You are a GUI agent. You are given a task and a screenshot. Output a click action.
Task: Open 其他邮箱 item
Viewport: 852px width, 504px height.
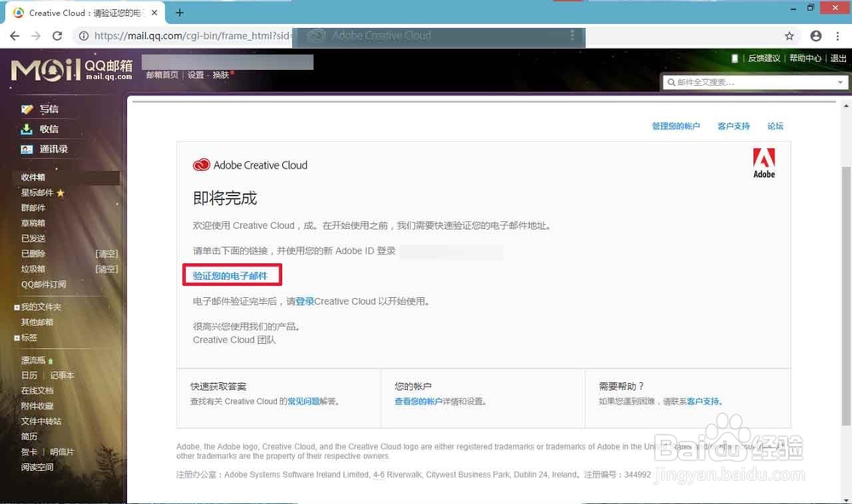[37, 322]
